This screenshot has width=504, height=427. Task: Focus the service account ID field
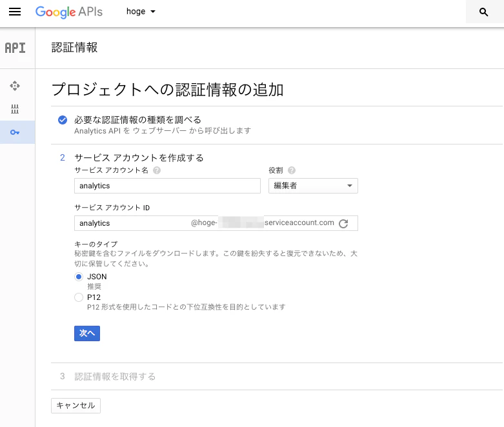tap(216, 223)
